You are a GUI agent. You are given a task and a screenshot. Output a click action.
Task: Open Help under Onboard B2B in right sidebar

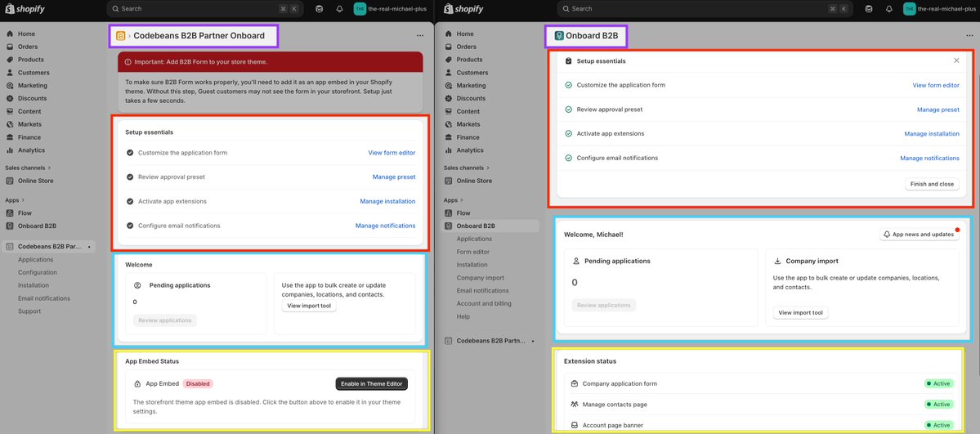pyautogui.click(x=463, y=316)
